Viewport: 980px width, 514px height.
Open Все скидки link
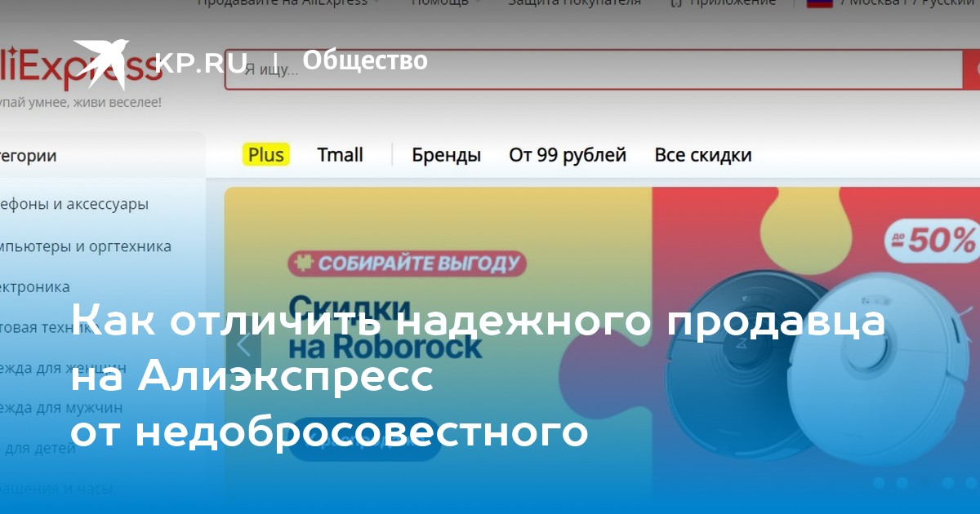[703, 155]
